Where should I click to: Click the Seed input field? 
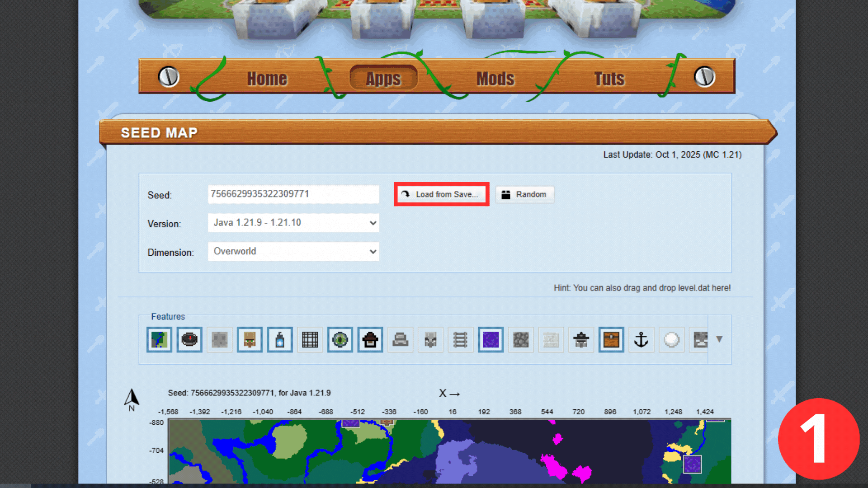[x=293, y=194]
